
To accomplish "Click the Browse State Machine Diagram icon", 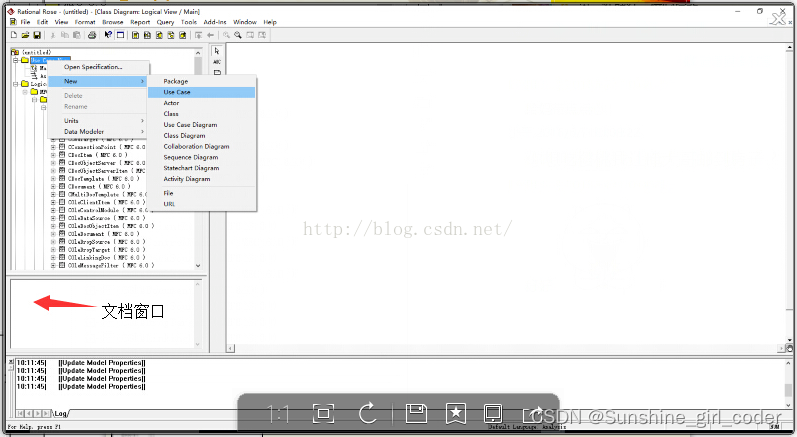I will tap(171, 35).
